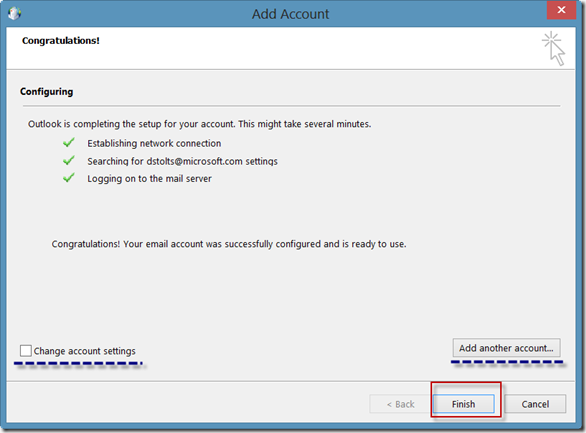The height and width of the screenshot is (433, 586).
Task: Click the bold Congratulations! heading
Action: click(x=61, y=40)
